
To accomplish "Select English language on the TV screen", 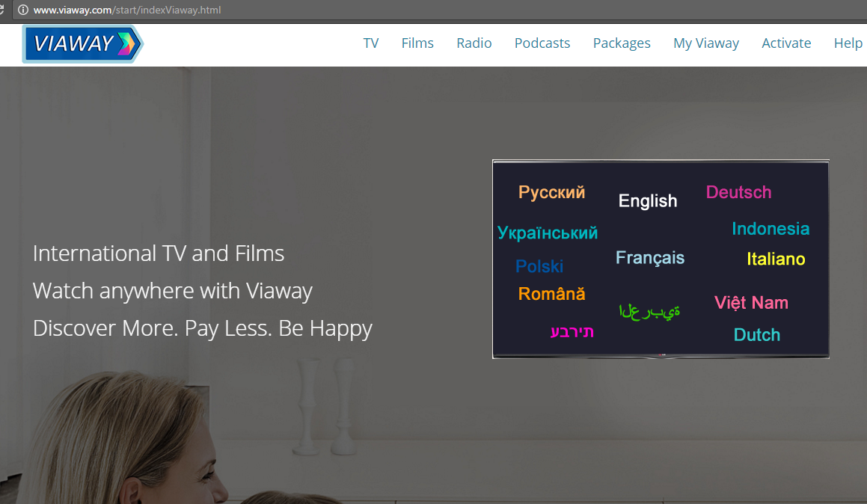I will [x=648, y=201].
